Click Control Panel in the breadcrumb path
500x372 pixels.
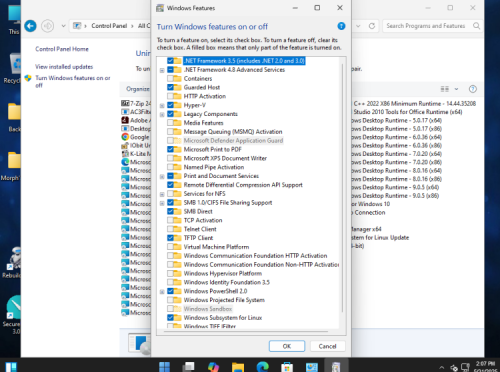click(x=109, y=26)
